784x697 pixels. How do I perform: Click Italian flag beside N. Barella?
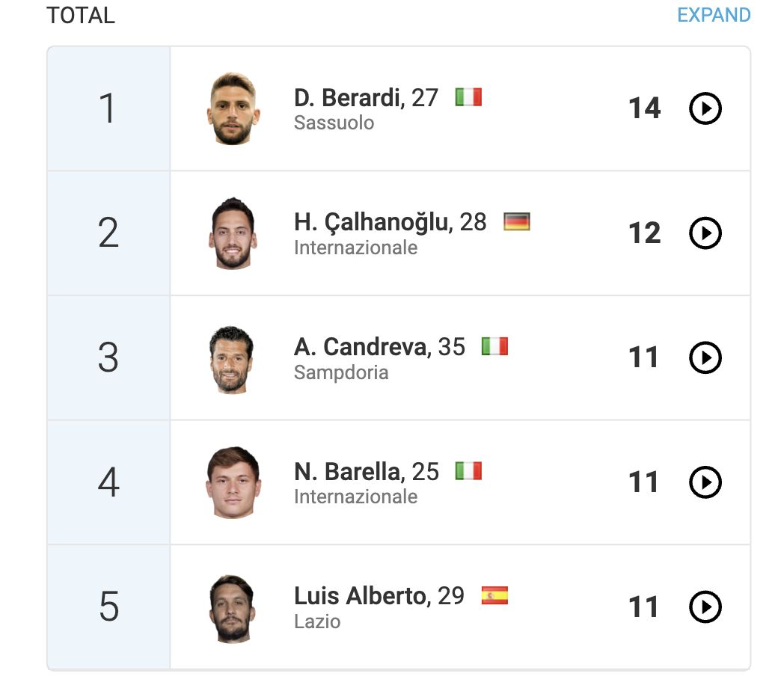click(468, 471)
